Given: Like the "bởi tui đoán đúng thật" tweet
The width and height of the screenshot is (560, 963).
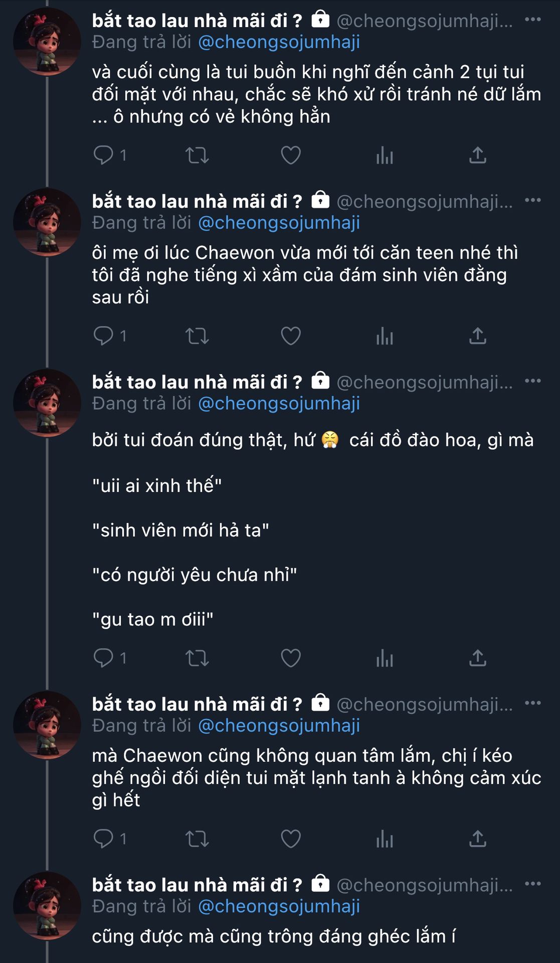Looking at the screenshot, I should coord(291,658).
